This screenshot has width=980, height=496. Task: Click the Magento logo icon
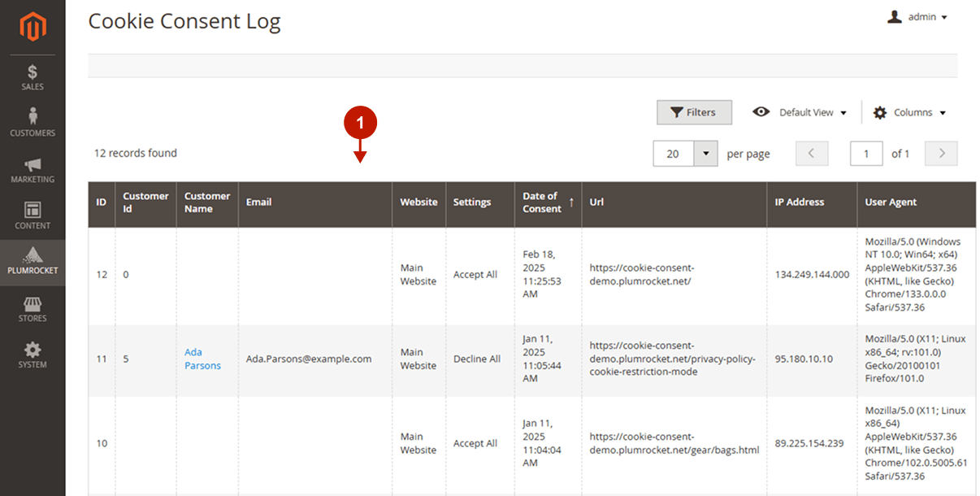coord(33,28)
